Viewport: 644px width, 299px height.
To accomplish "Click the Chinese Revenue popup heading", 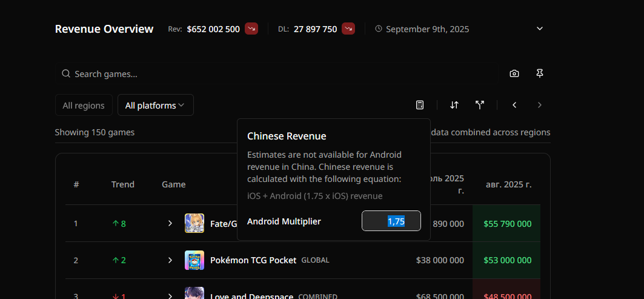I will pos(287,136).
